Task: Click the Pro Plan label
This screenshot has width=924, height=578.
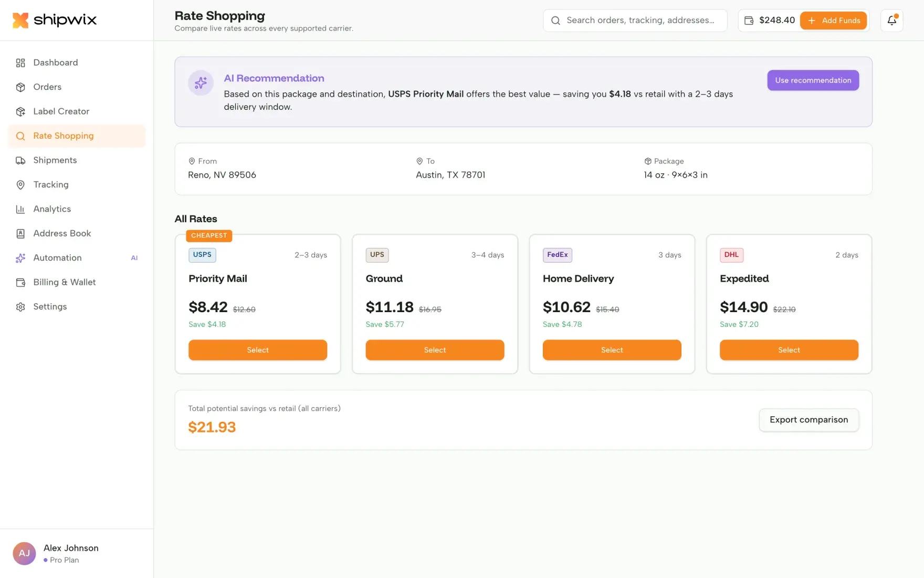Action: click(65, 561)
